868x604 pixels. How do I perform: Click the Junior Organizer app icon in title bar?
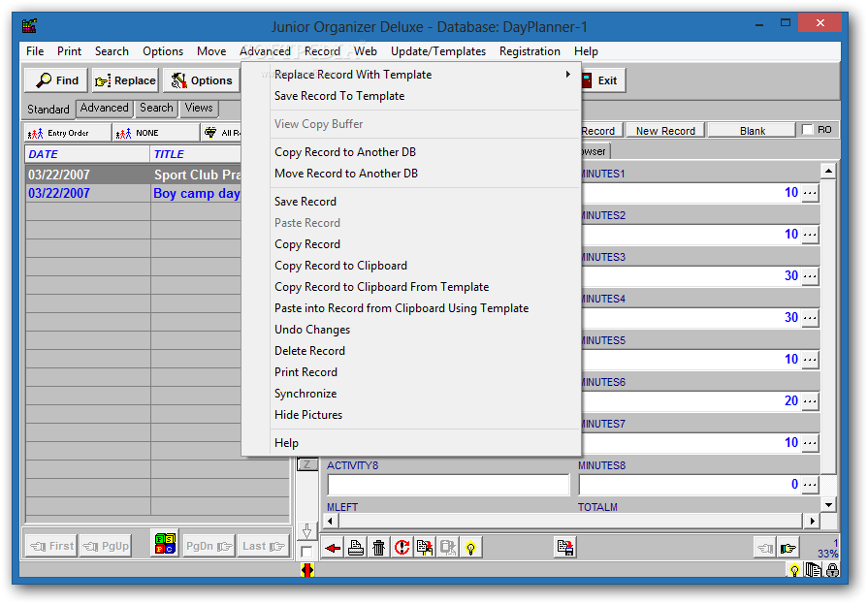(x=29, y=26)
